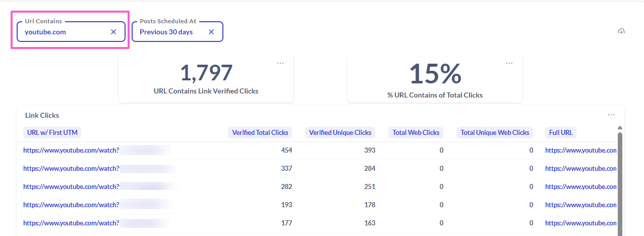This screenshot has width=644, height=236.
Task: Open the Posts Scheduled At date filter
Action: (166, 32)
